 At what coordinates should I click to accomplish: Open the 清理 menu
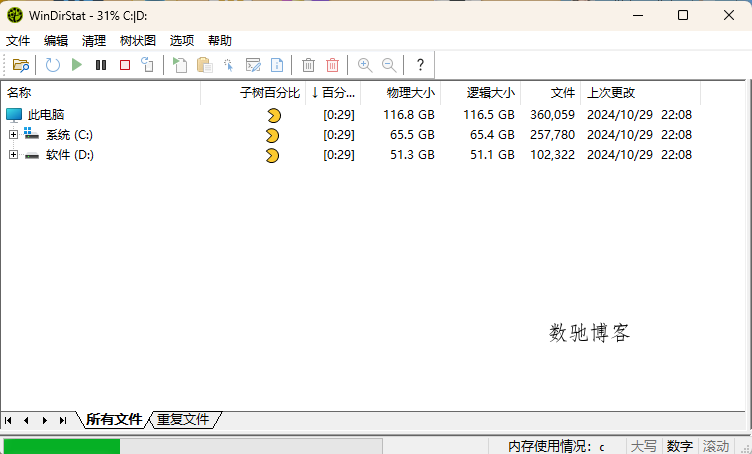[94, 41]
